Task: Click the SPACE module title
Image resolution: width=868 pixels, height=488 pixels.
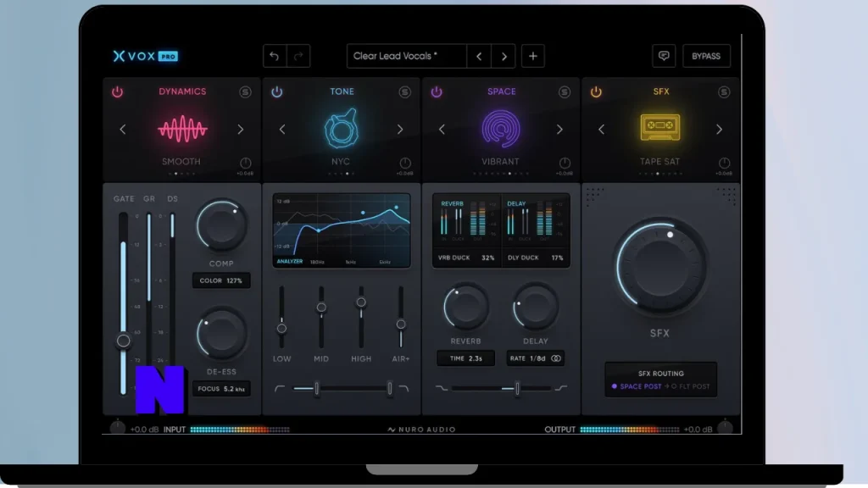Action: [502, 91]
